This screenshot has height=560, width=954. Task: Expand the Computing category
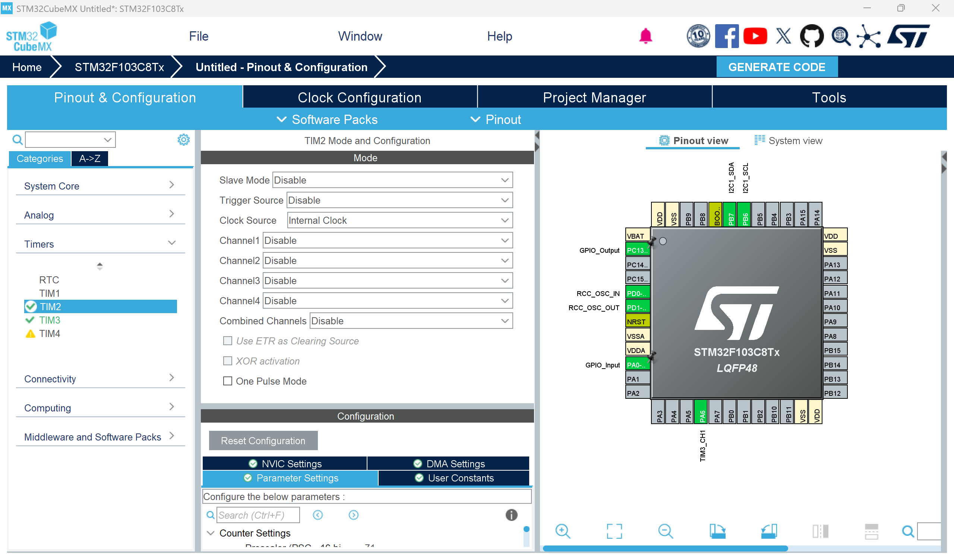(100, 407)
